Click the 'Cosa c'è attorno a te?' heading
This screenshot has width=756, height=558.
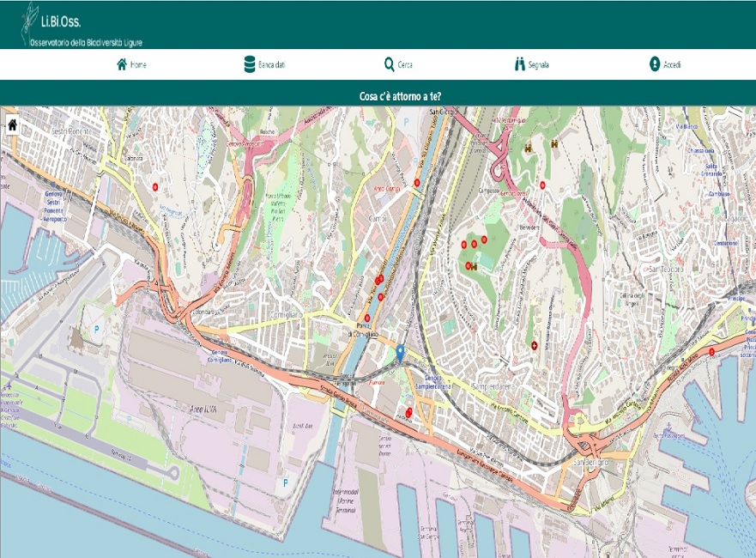tap(400, 96)
